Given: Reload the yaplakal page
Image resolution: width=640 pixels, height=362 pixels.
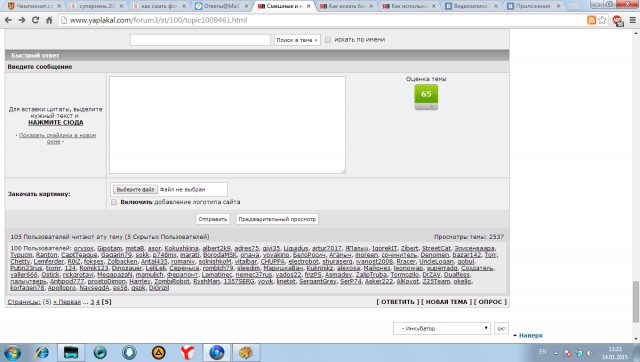Looking at the screenshot, I should 36,20.
